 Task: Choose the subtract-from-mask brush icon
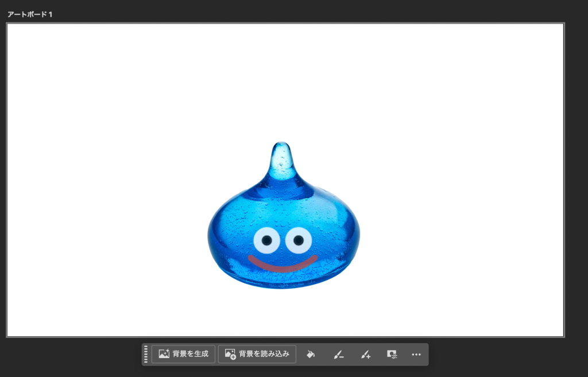tap(338, 355)
